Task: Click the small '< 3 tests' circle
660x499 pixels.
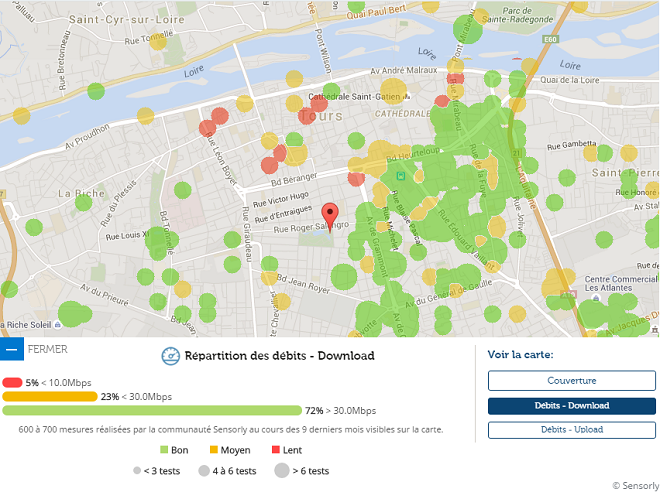Action: (x=137, y=470)
